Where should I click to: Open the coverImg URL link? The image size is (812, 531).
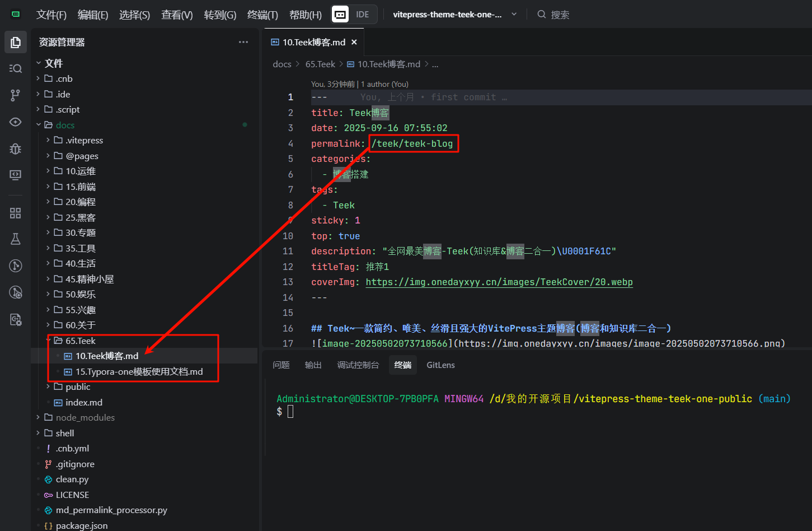click(x=499, y=282)
